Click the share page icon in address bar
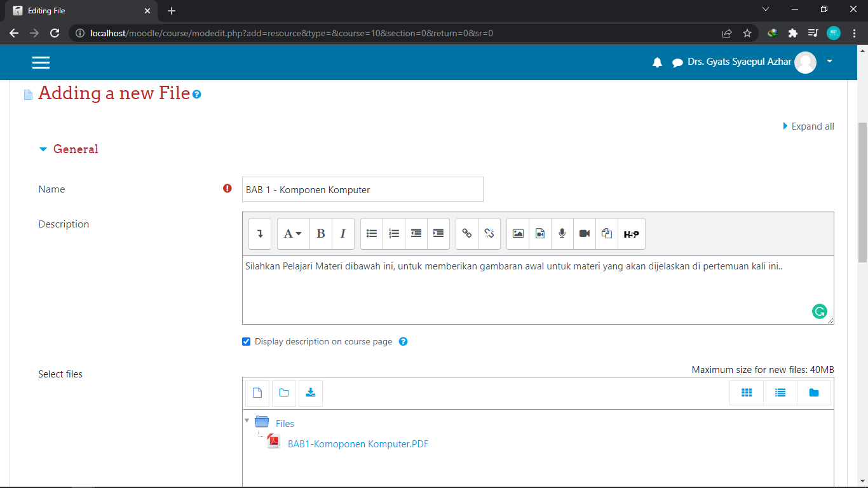 click(x=727, y=33)
